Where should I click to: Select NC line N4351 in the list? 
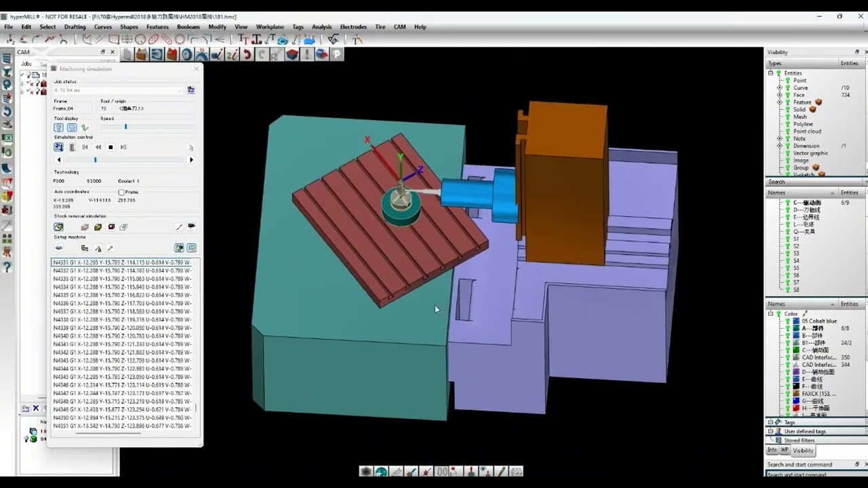coord(123,426)
